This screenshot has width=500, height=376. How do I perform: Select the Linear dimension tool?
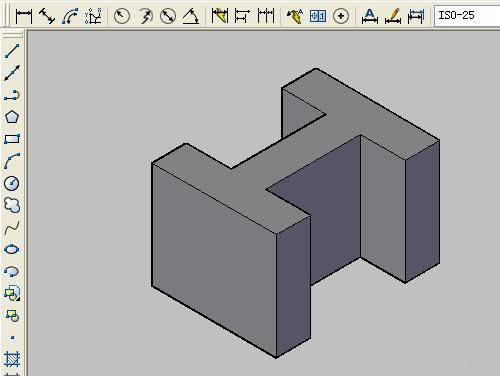[x=24, y=16]
